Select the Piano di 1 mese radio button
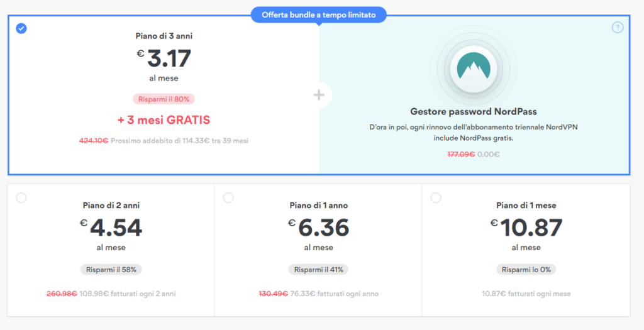 (x=436, y=198)
